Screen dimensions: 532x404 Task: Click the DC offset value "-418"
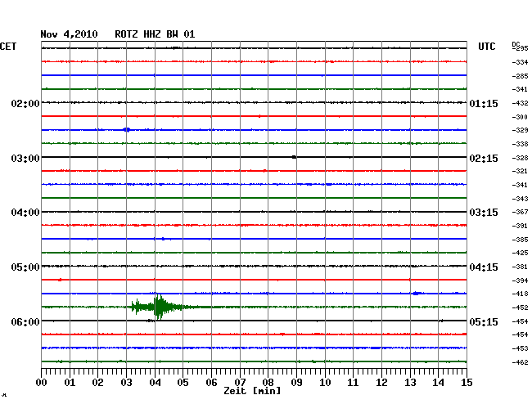point(520,294)
